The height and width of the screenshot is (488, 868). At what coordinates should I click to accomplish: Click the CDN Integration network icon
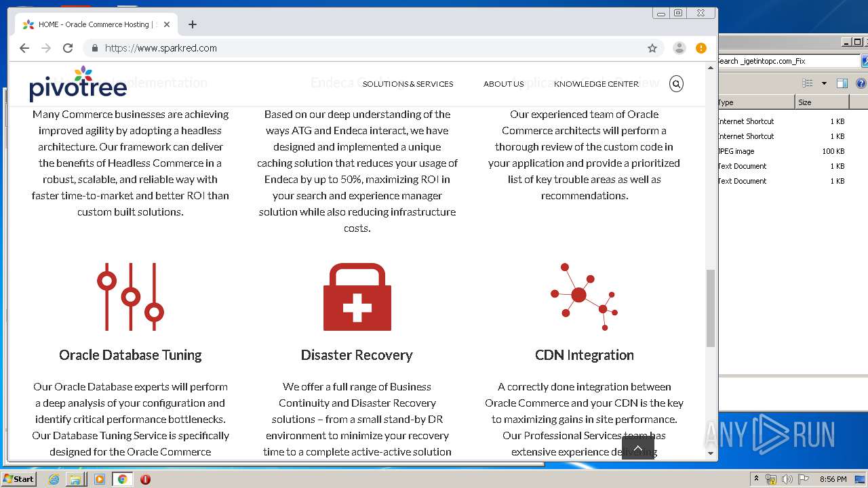(x=584, y=297)
